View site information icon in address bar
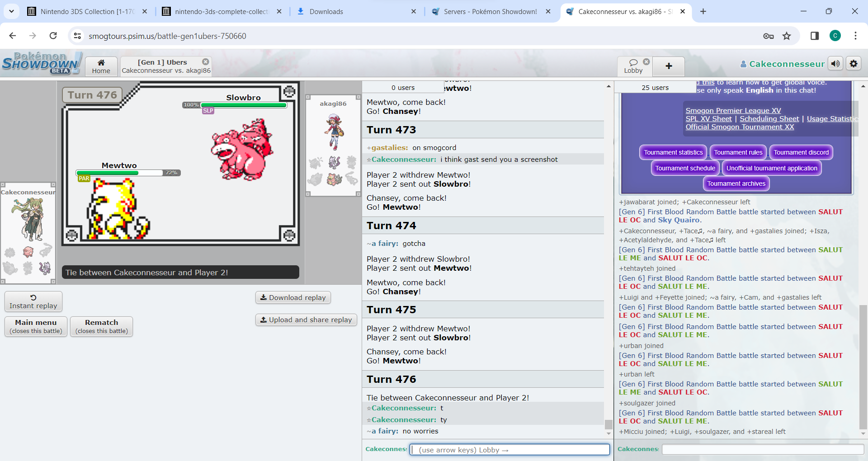Viewport: 868px width, 461px height. (77, 36)
